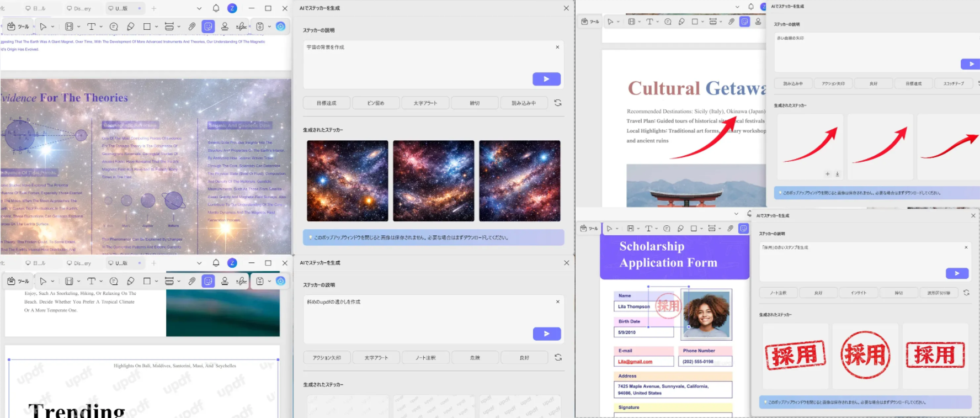The height and width of the screenshot is (418, 980).
Task: Expand the pointer dropdown in the Cultural Getaway window
Action: [618, 22]
